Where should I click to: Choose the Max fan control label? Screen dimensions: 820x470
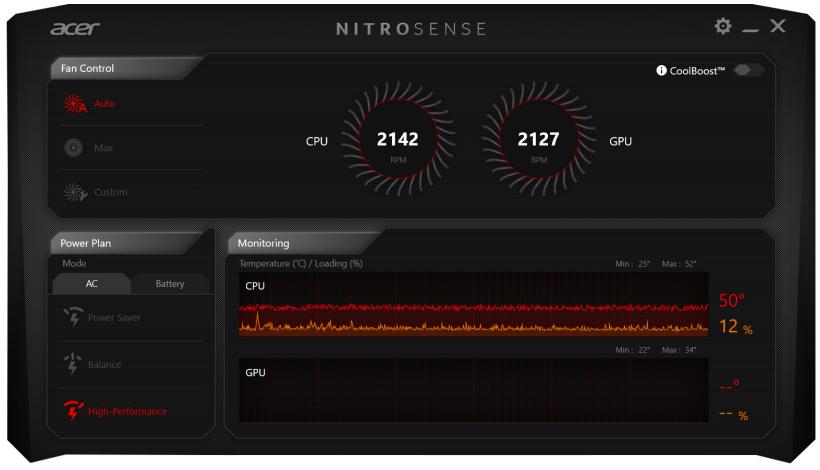(x=103, y=148)
